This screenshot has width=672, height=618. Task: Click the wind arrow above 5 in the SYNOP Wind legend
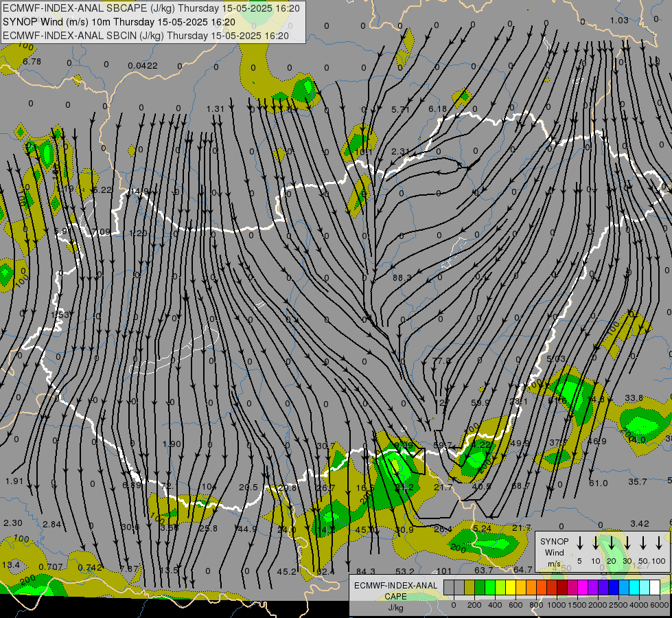click(580, 542)
